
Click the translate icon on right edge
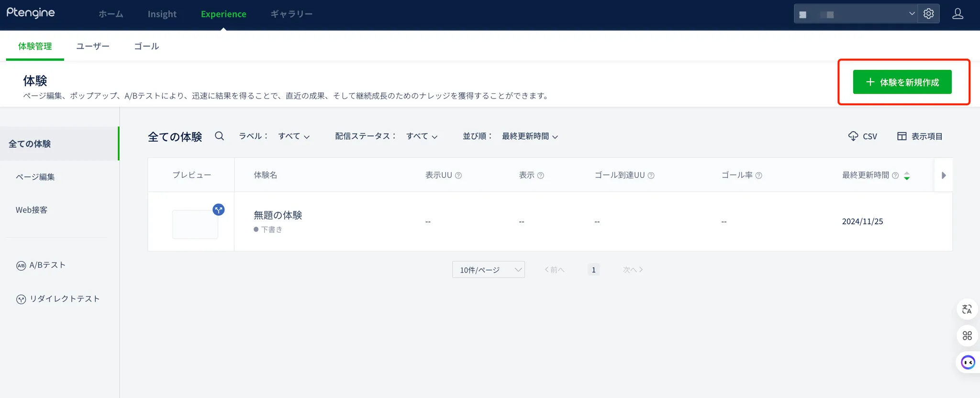[x=967, y=310]
